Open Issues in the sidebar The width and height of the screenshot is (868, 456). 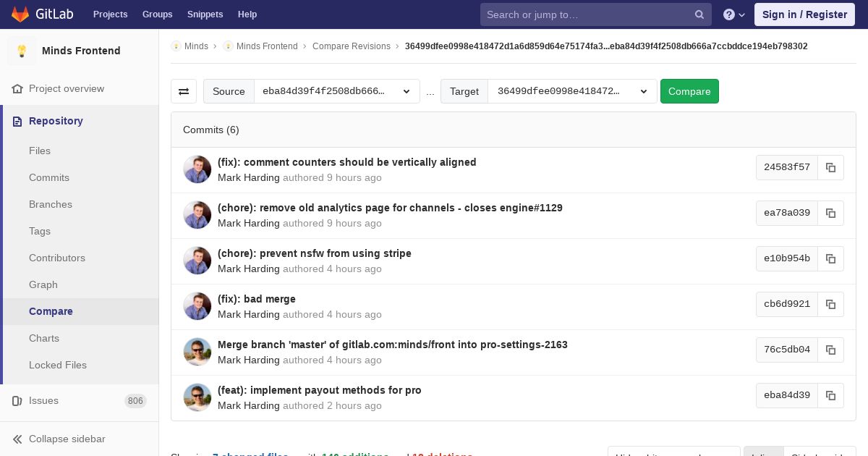44,400
